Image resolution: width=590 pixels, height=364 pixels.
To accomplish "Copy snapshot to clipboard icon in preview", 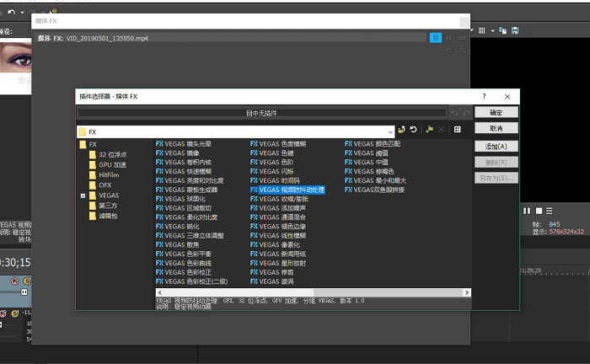I will click(502, 30).
